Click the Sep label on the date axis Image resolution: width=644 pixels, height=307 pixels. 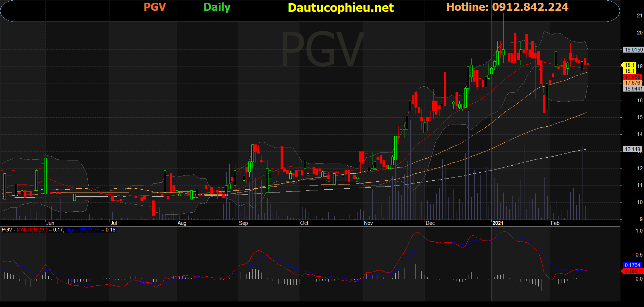click(x=243, y=223)
